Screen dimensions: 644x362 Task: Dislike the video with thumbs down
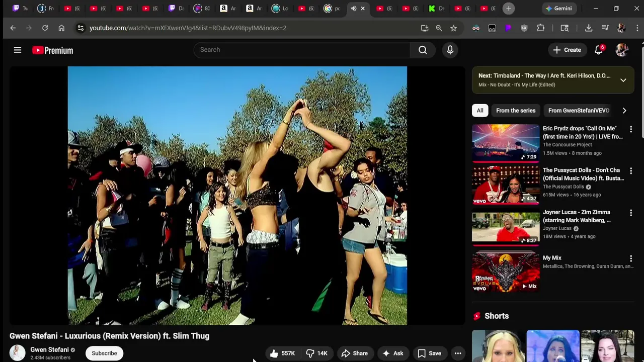pos(317,353)
